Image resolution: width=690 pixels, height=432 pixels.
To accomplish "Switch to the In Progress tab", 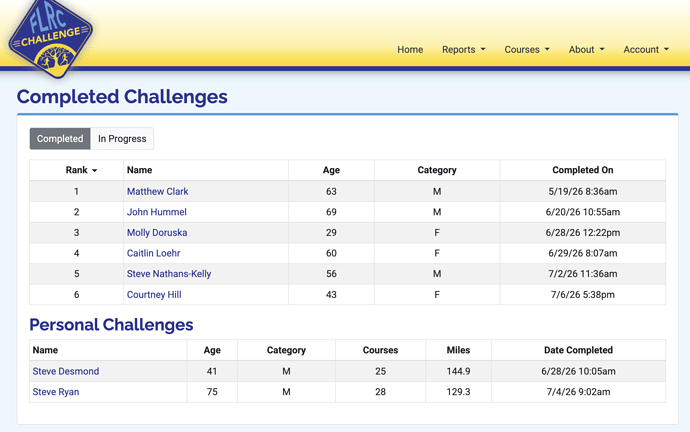I will pos(122,139).
